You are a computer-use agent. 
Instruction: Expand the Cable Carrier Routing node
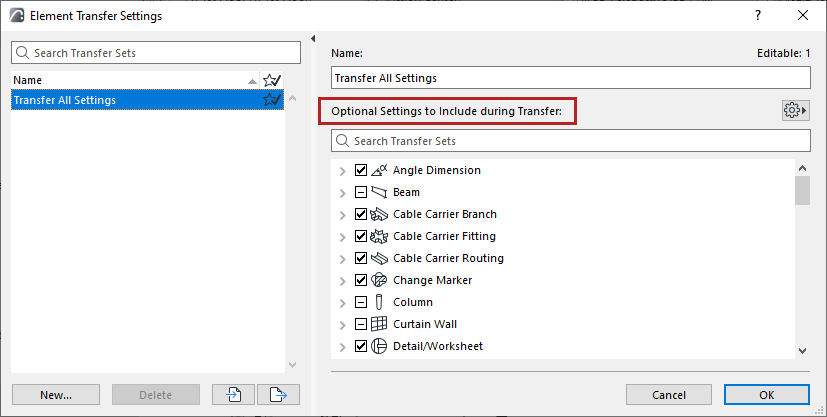pos(343,258)
